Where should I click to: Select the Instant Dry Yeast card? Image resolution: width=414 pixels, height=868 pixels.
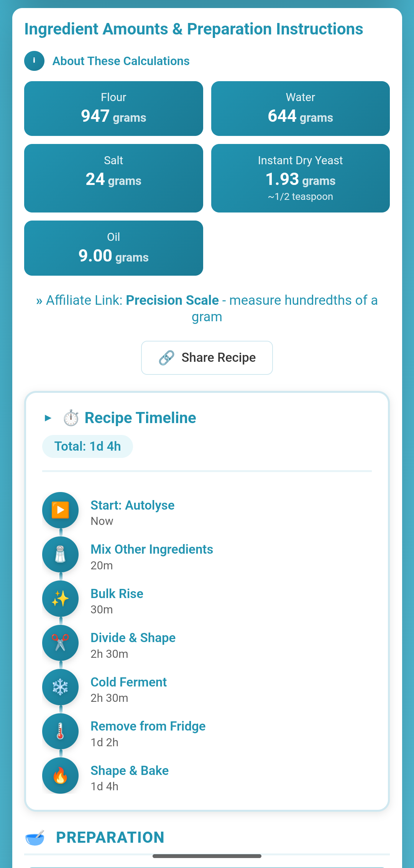pyautogui.click(x=300, y=178)
